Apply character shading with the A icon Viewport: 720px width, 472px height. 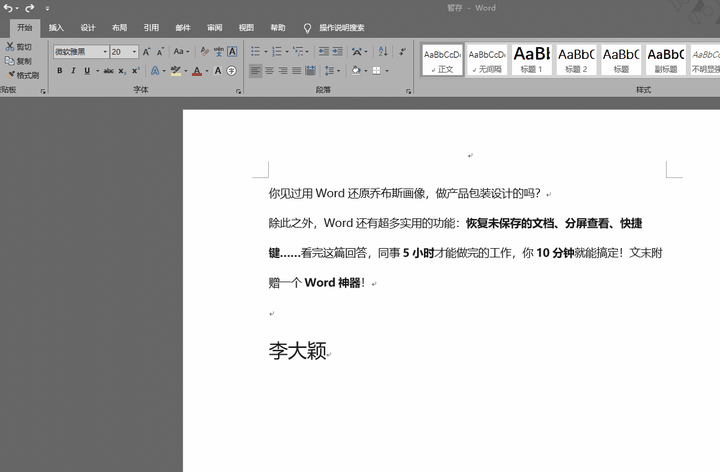pos(218,71)
